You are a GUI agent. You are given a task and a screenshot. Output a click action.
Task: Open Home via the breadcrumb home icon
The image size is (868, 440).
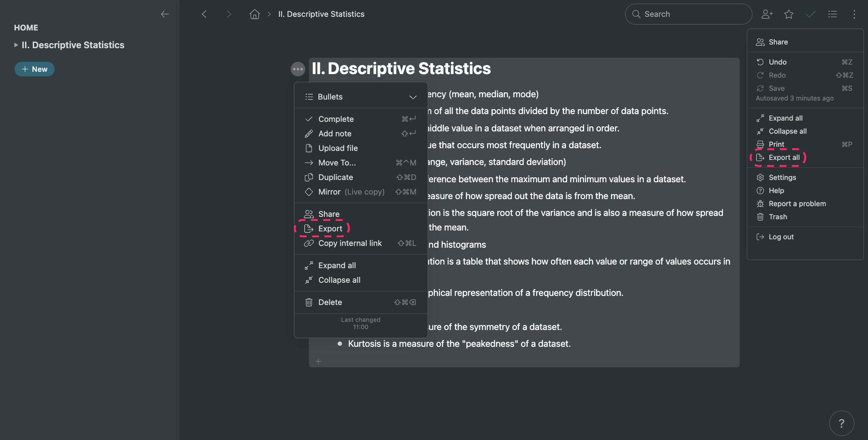254,14
